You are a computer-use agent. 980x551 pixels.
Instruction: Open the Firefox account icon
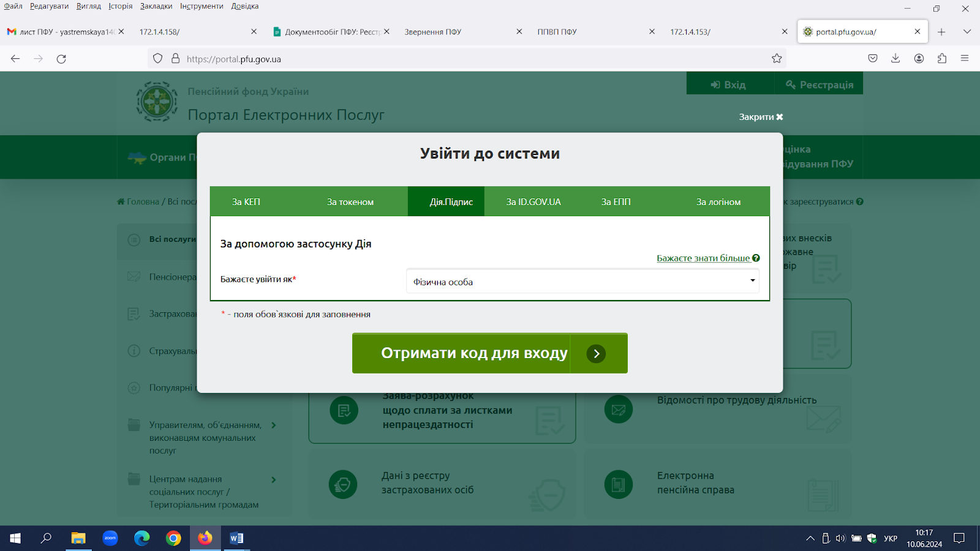919,59
